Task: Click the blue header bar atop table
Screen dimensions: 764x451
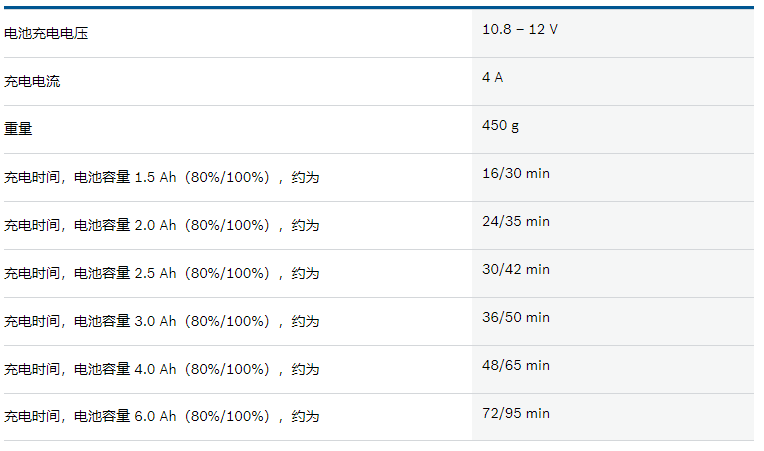Action: (x=379, y=7)
